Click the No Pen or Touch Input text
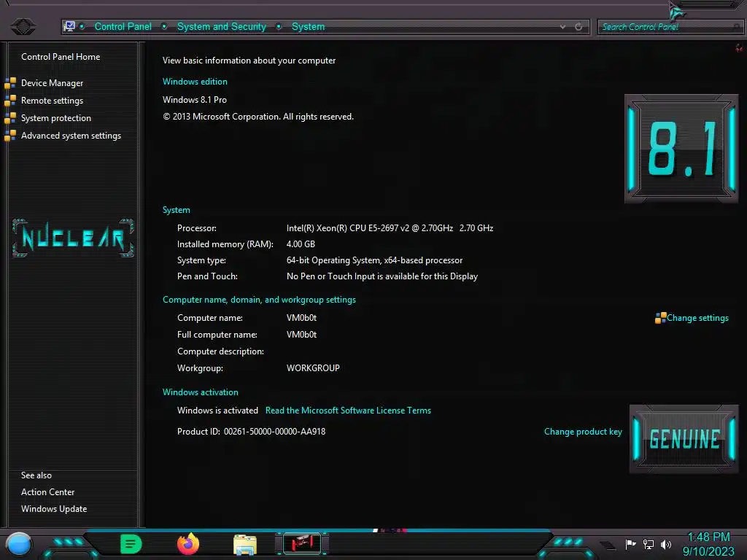Screen dimensions: 747x560 click(x=382, y=276)
